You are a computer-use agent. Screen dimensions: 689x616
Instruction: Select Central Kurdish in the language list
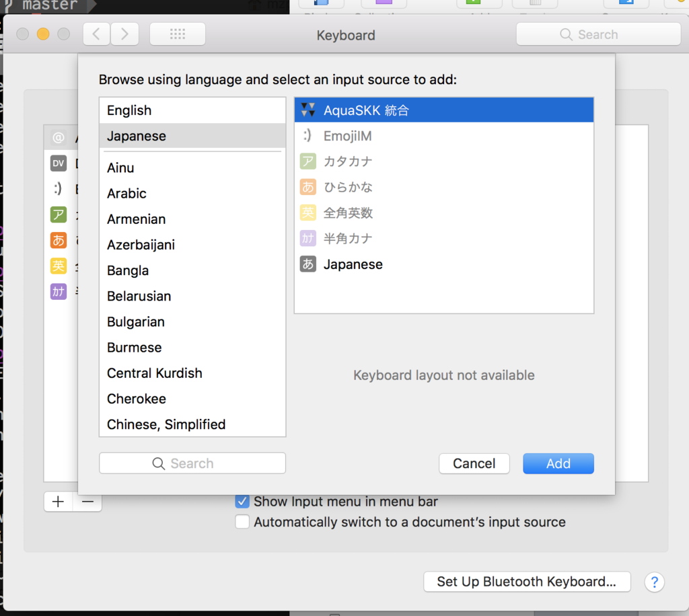tap(192, 373)
